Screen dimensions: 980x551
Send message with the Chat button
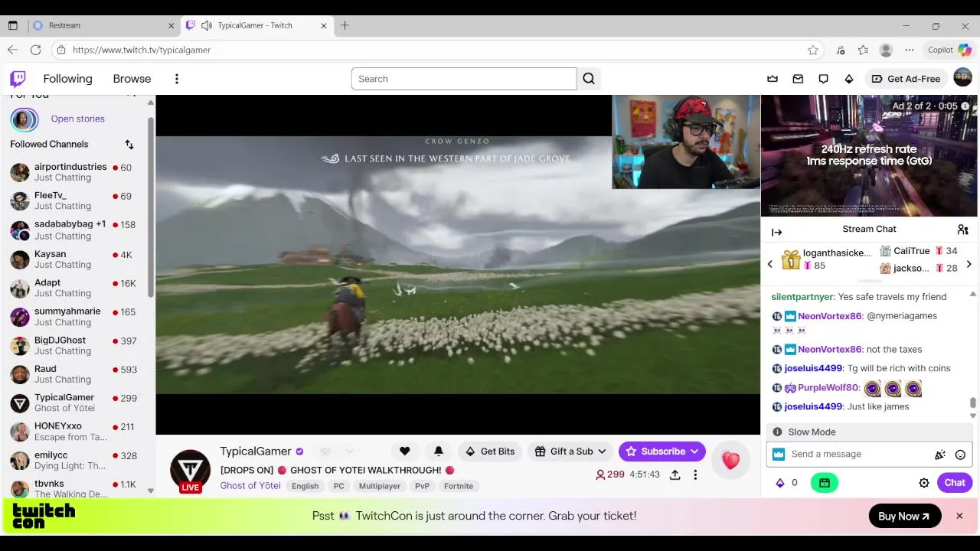[x=955, y=483]
